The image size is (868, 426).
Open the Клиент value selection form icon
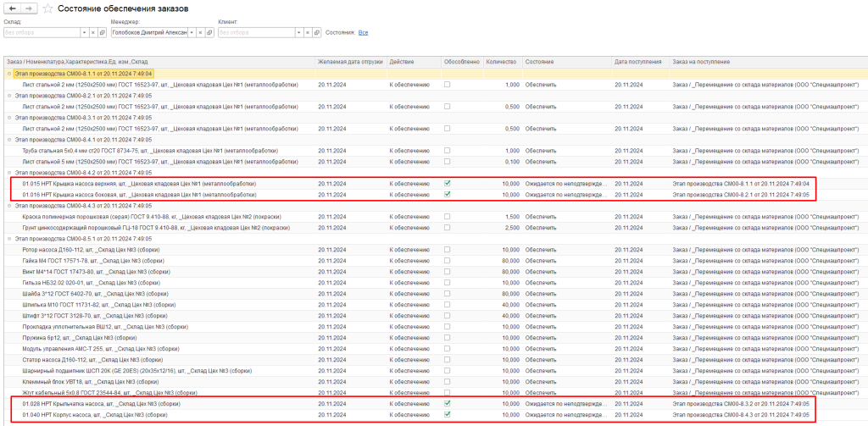tap(316, 33)
